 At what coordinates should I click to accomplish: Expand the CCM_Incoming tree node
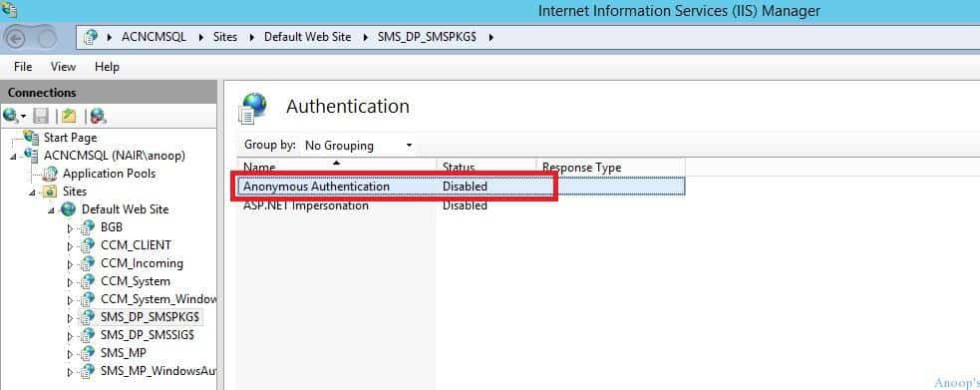(x=70, y=263)
